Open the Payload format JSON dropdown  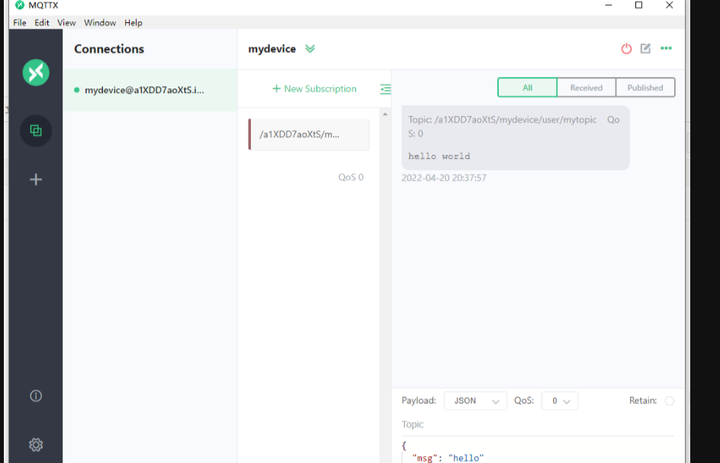click(x=475, y=401)
